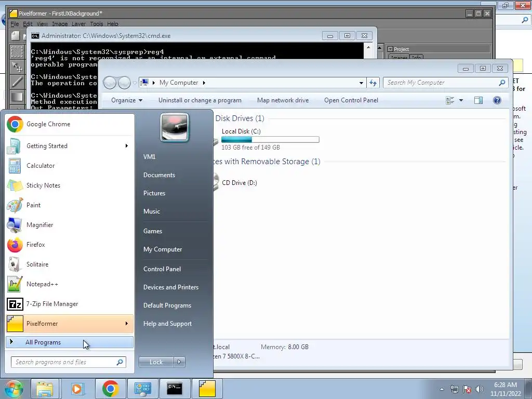The height and width of the screenshot is (399, 532).
Task: Click the Search My Computer field
Action: click(445, 83)
